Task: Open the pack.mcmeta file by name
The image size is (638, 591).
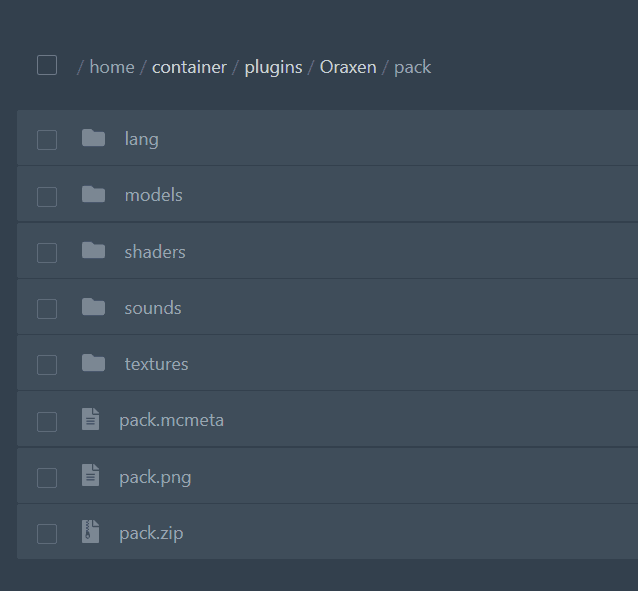Action: click(171, 420)
